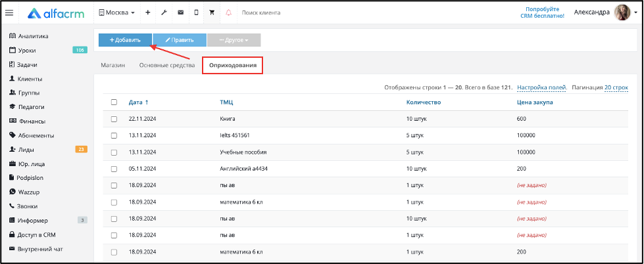Open the Москва branch dropdown
Image resolution: width=644 pixels, height=264 pixels.
pos(116,12)
